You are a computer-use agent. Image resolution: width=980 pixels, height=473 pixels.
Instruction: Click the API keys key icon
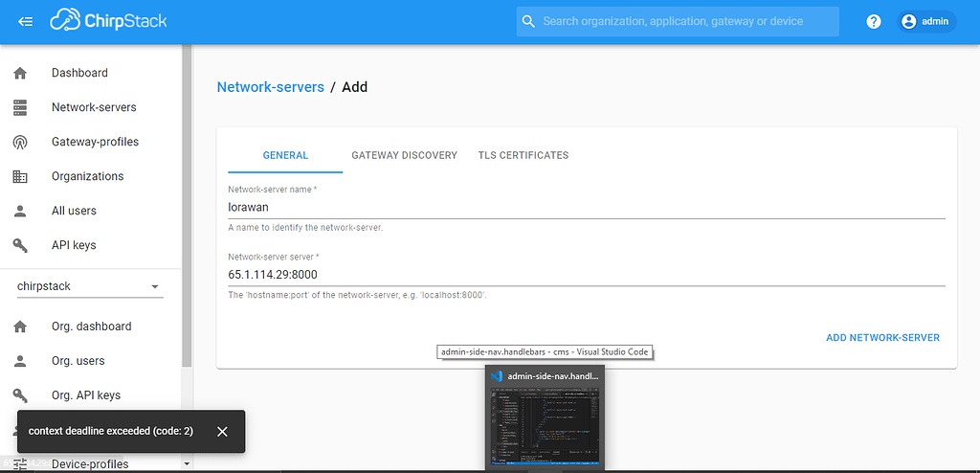point(20,245)
